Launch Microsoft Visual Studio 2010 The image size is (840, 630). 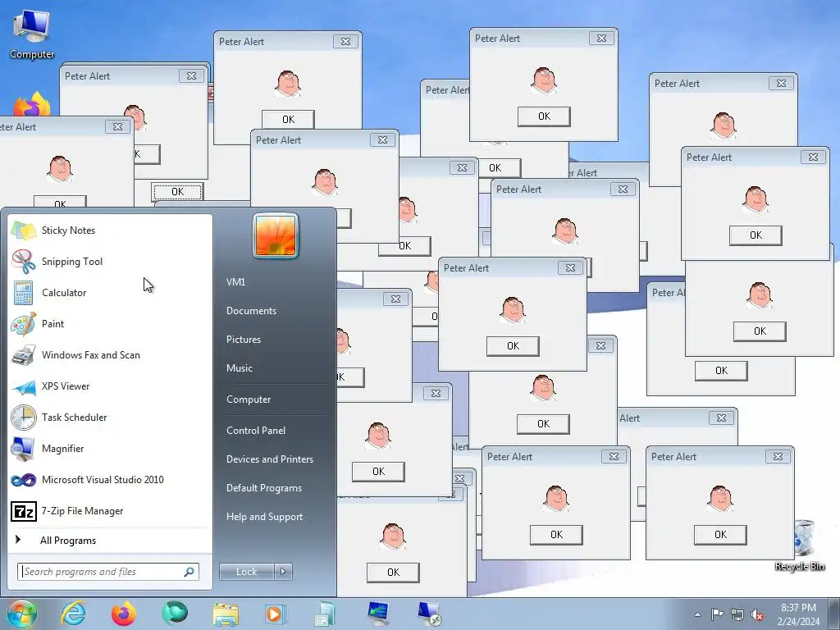pos(110,479)
